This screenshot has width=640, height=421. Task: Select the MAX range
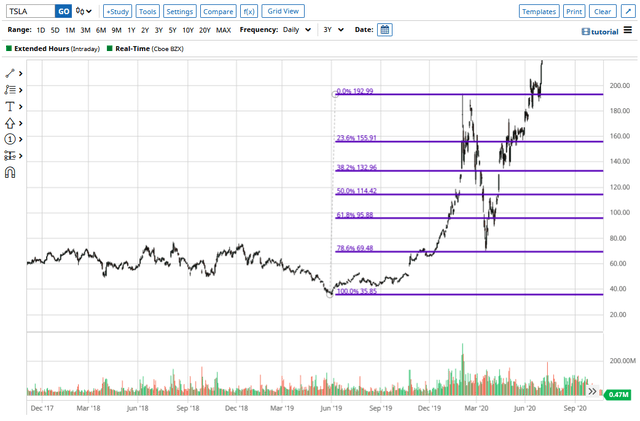click(x=223, y=30)
